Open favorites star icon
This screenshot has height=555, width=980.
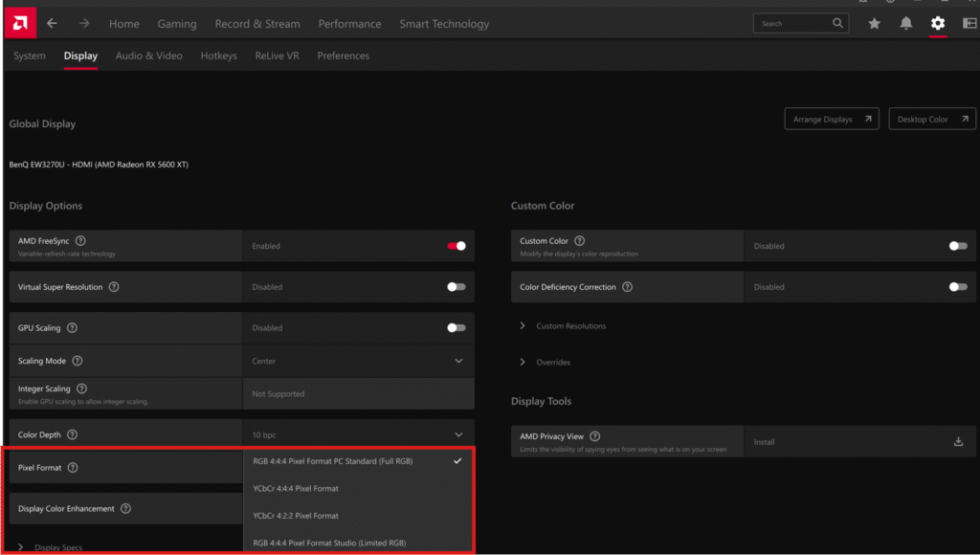coord(875,23)
